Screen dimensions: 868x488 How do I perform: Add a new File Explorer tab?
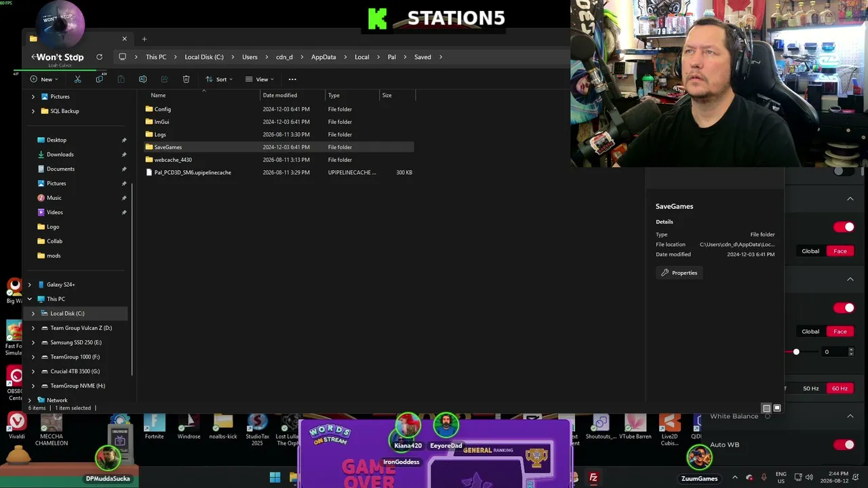[144, 39]
